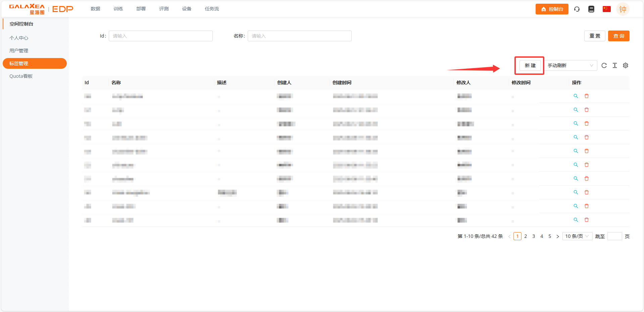Open the user avatar 钟
The width and height of the screenshot is (644, 312).
click(x=623, y=9)
